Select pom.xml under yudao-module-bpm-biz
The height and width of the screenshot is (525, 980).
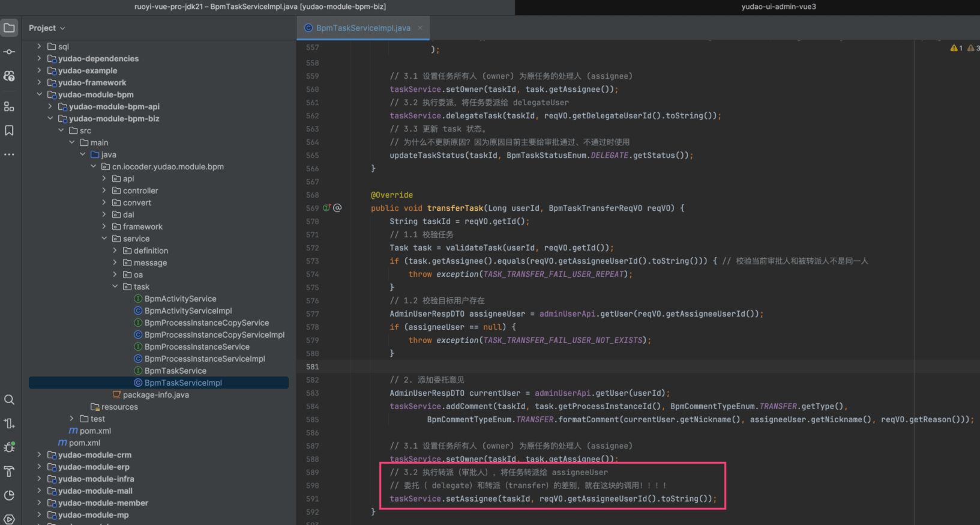(95, 431)
